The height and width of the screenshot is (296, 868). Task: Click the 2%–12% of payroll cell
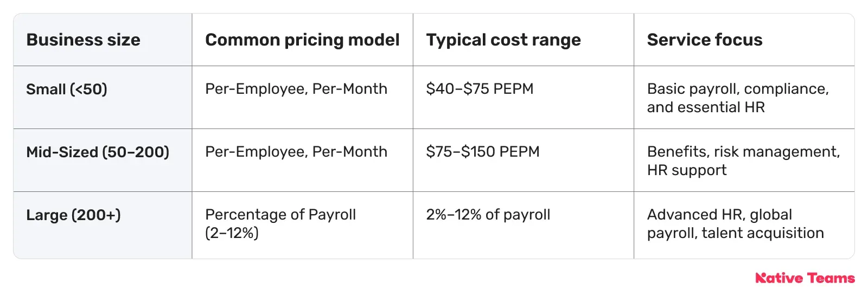coord(488,215)
